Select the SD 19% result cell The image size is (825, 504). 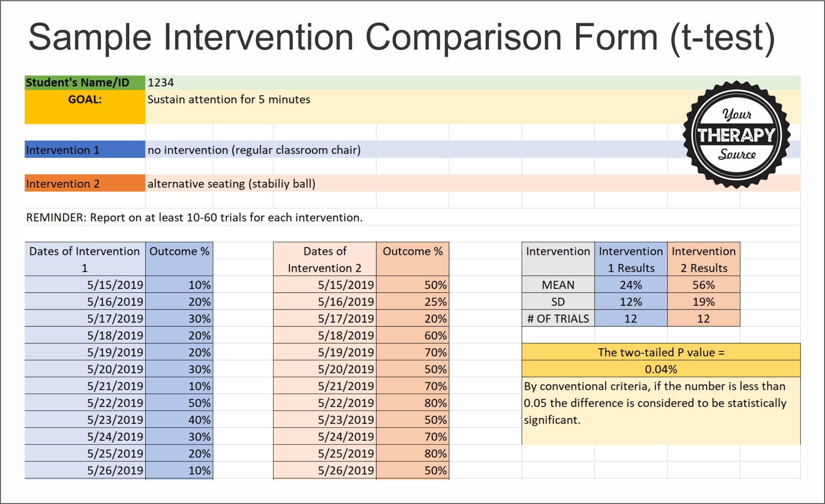[x=703, y=301]
